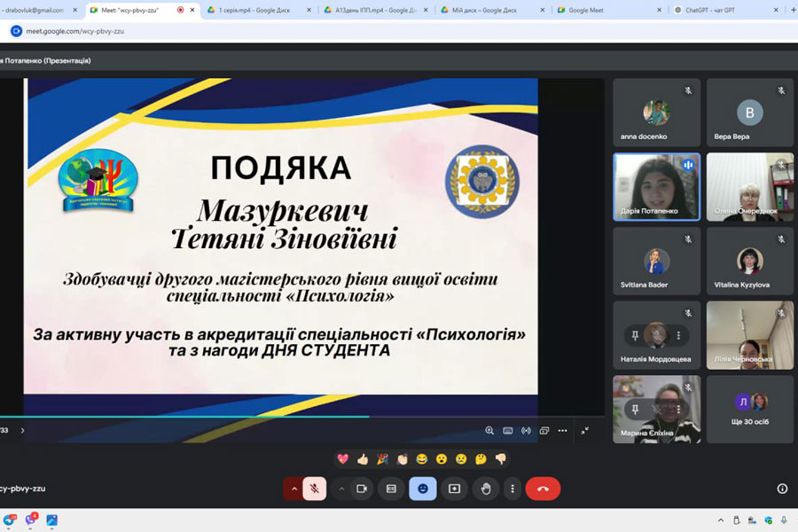Send the thinking face reaction
The image size is (798, 532).
click(481, 459)
